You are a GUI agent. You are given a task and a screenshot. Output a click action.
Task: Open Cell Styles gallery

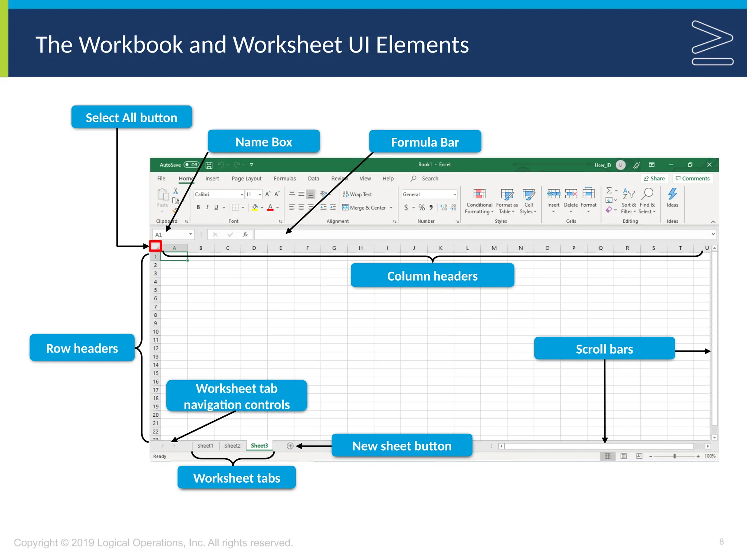529,201
